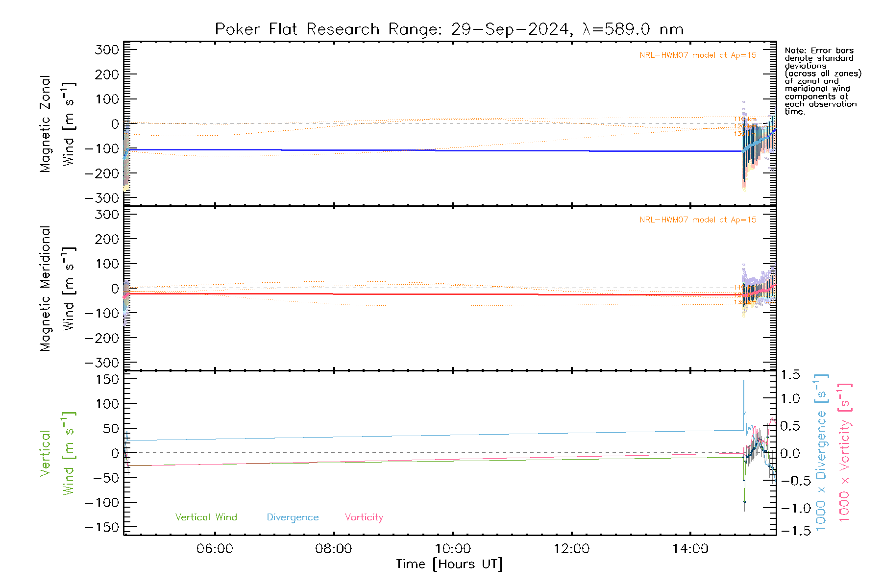
Task: Click the divergence spike peak near 15:00
Action: tap(743, 381)
